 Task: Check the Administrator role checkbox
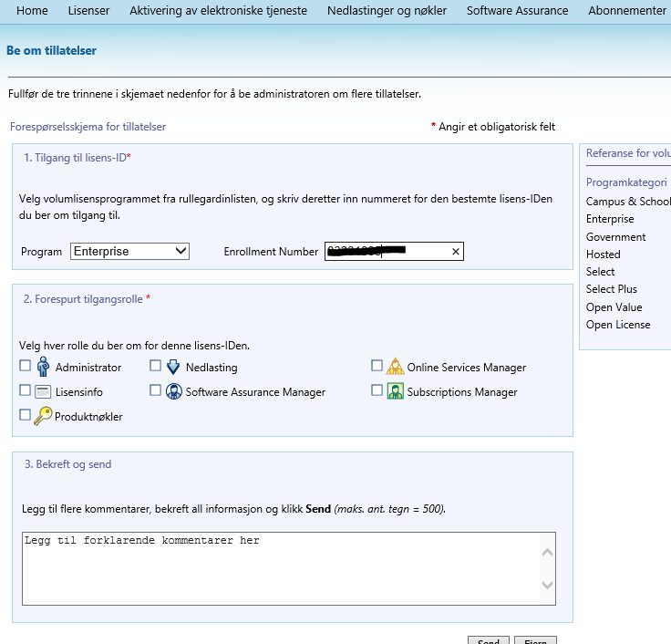[x=26, y=366]
